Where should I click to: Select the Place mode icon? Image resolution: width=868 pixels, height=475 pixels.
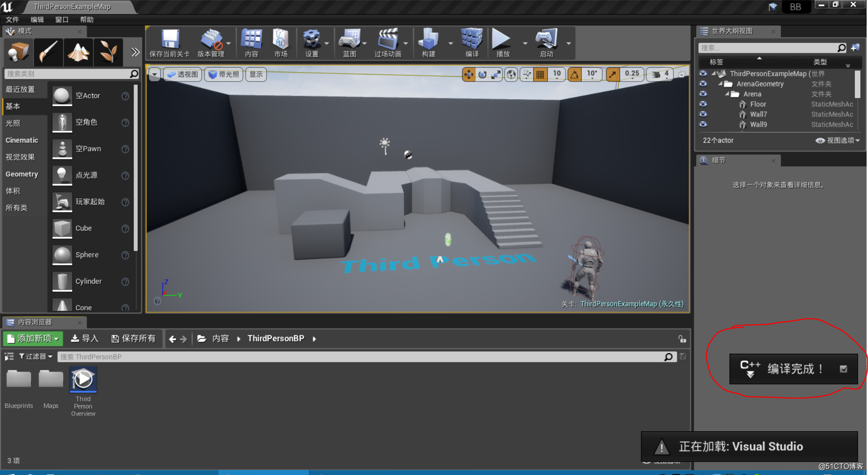pyautogui.click(x=19, y=52)
